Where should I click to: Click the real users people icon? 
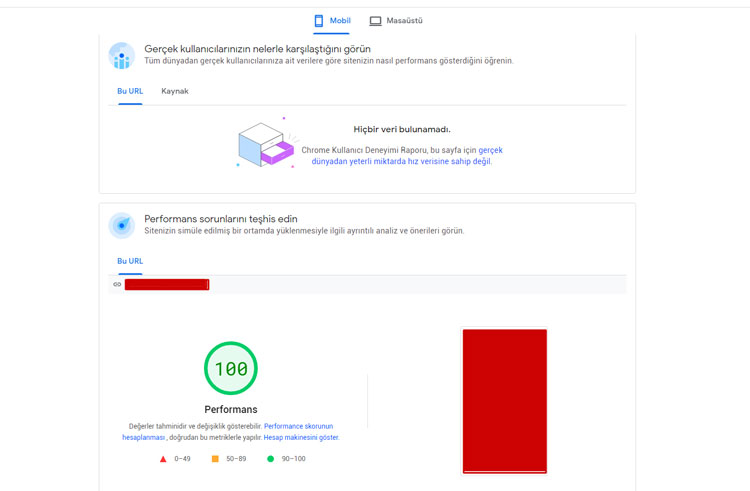pos(121,55)
